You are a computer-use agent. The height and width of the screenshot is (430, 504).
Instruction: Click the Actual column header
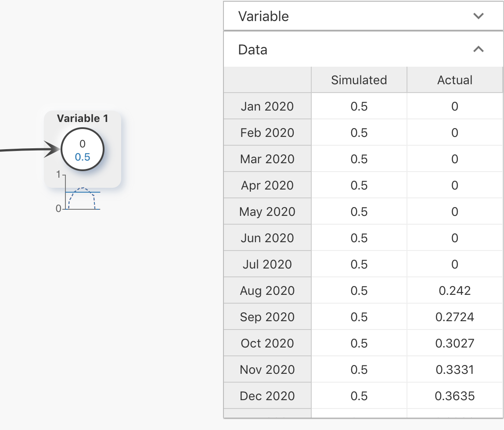point(454,80)
